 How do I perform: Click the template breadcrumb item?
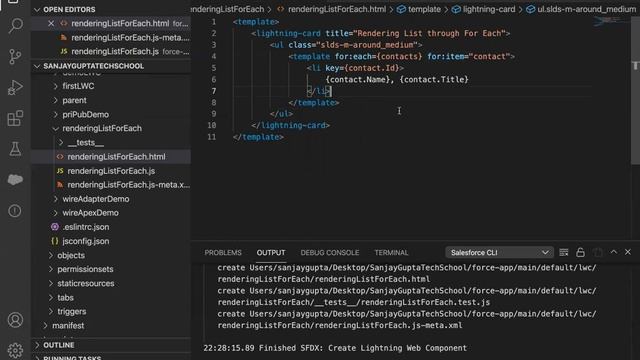coord(424,9)
